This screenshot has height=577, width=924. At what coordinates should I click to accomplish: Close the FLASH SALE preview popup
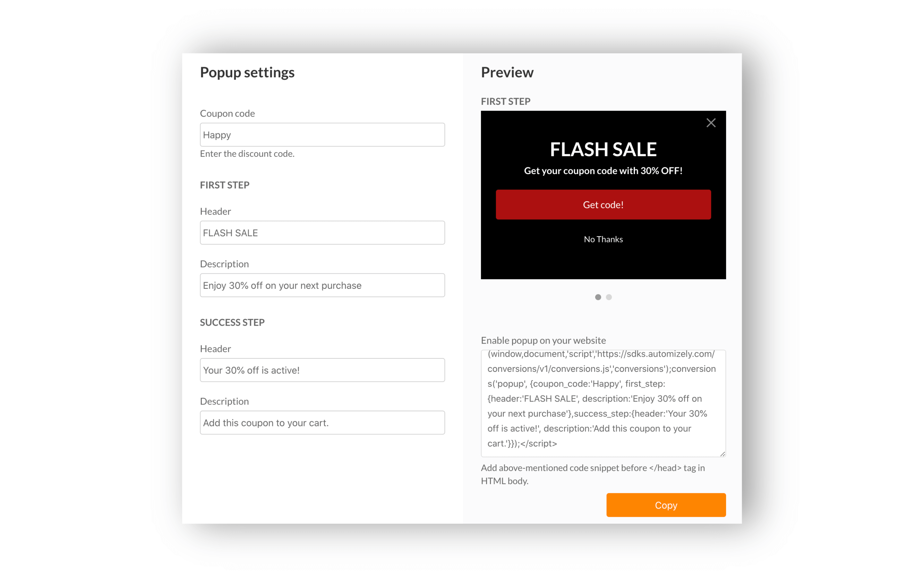[x=711, y=123]
